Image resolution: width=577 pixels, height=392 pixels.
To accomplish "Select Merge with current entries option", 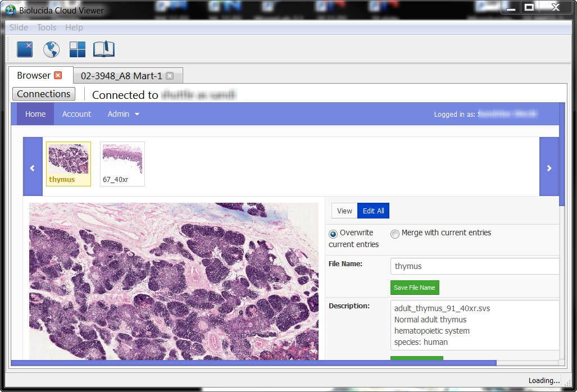I will click(x=395, y=234).
